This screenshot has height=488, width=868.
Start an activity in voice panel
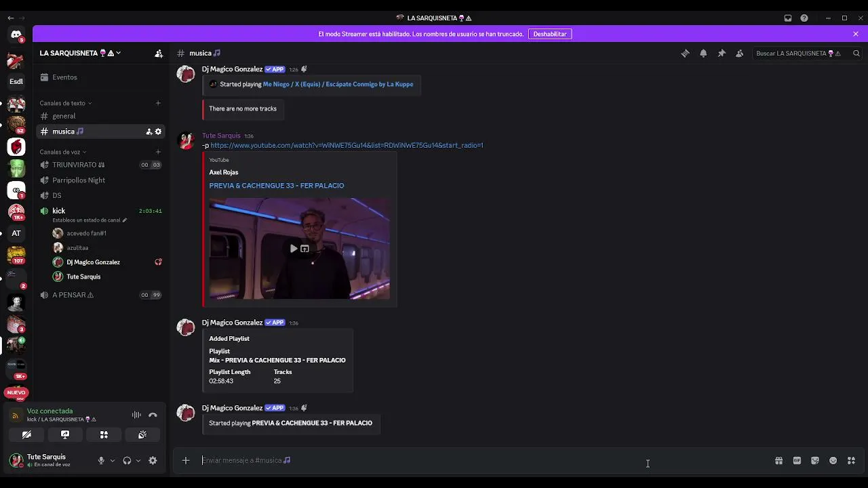[104, 434]
